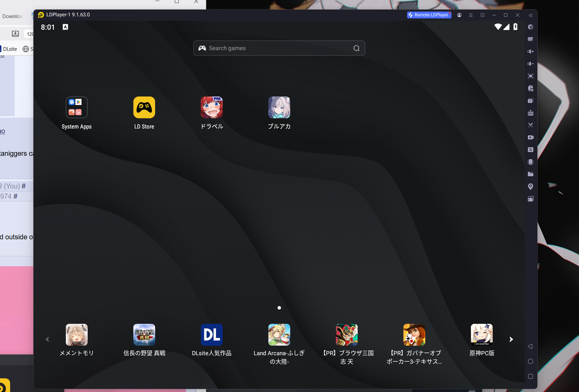Open LDPlayer settings from the sidebar
Screen dimensions: 579x392
click(531, 27)
